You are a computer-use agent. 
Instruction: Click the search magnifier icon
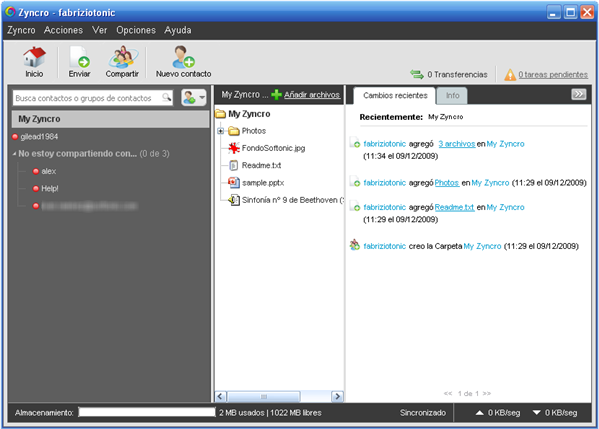tap(166, 97)
